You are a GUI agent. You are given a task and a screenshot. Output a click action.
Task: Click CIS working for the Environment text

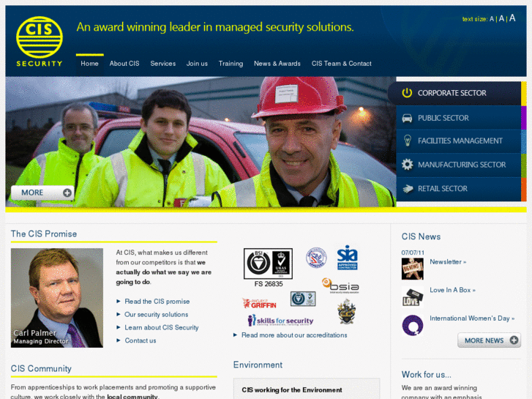pyautogui.click(x=292, y=389)
